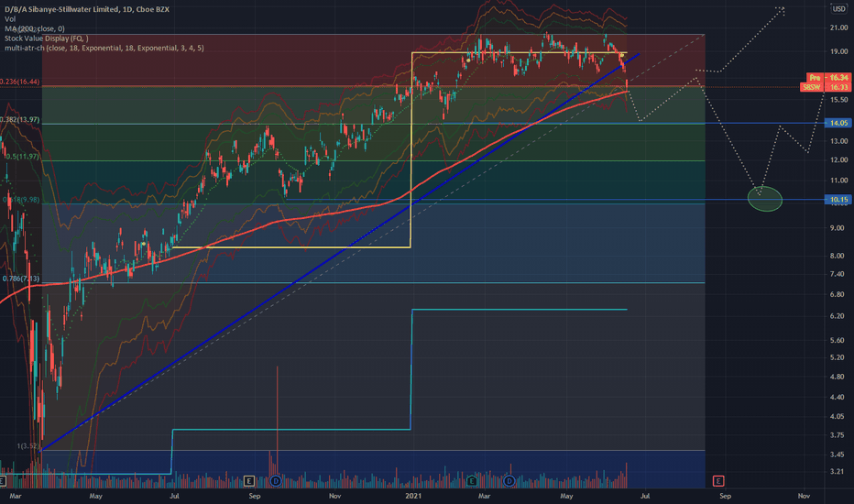
Task: Click the 14.05 horizontal line label
Action: [x=838, y=123]
